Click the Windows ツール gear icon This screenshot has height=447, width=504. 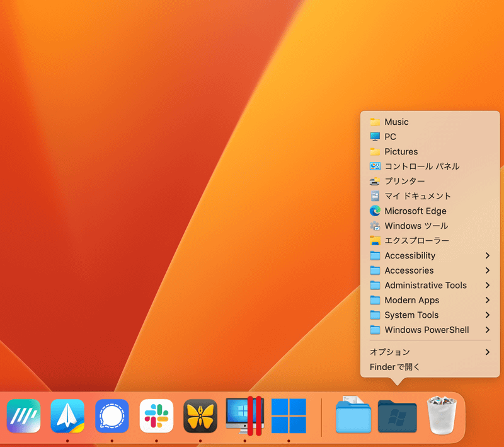375,226
